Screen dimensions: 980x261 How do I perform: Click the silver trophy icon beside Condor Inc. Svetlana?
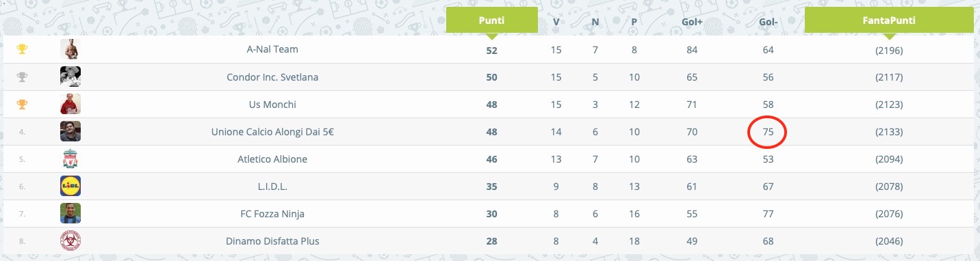tap(22, 77)
